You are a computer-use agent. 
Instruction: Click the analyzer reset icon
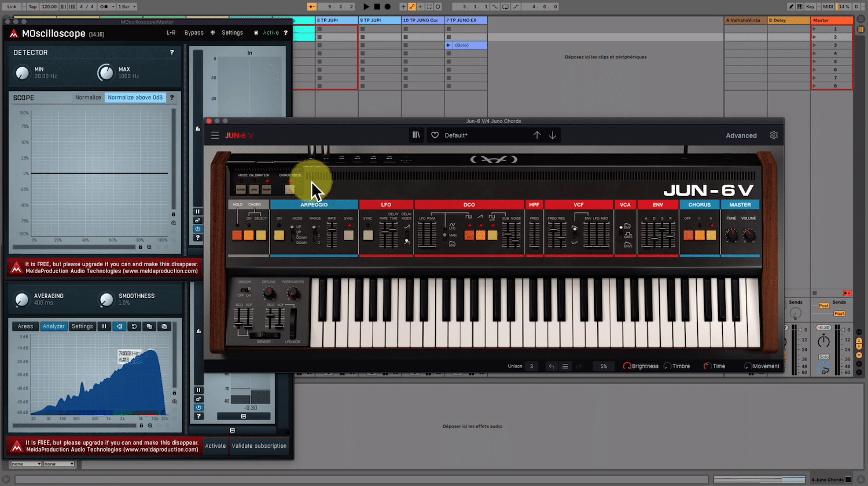[134, 326]
